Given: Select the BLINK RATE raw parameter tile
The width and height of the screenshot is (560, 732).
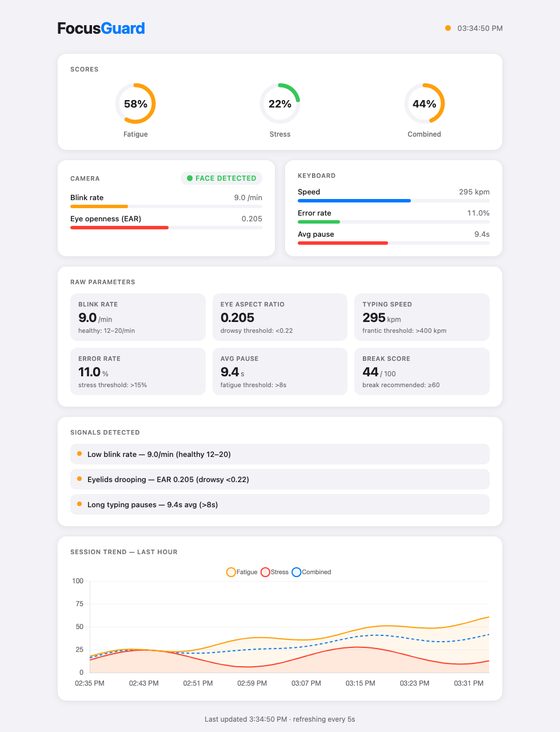Looking at the screenshot, I should click(138, 317).
